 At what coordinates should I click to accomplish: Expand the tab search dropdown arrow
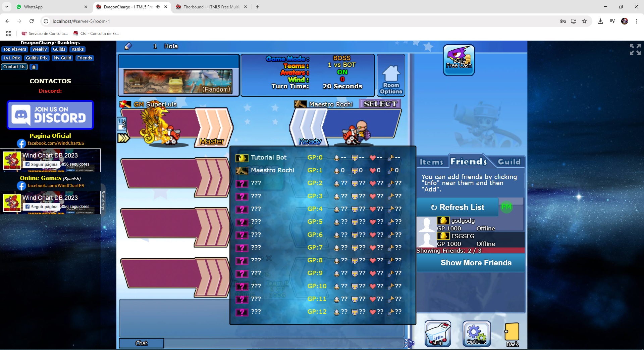(x=7, y=7)
